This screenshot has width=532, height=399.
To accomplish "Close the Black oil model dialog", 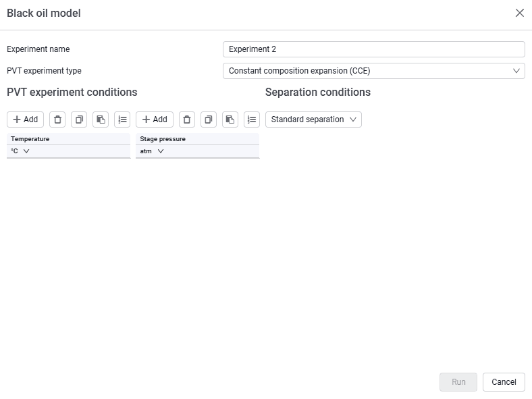I will click(x=519, y=13).
